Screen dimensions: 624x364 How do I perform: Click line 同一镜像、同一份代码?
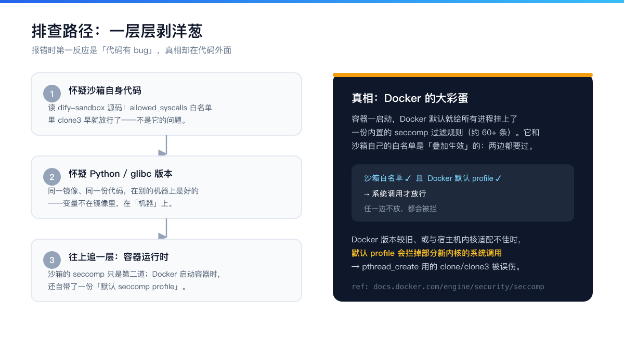pyautogui.click(x=123, y=191)
